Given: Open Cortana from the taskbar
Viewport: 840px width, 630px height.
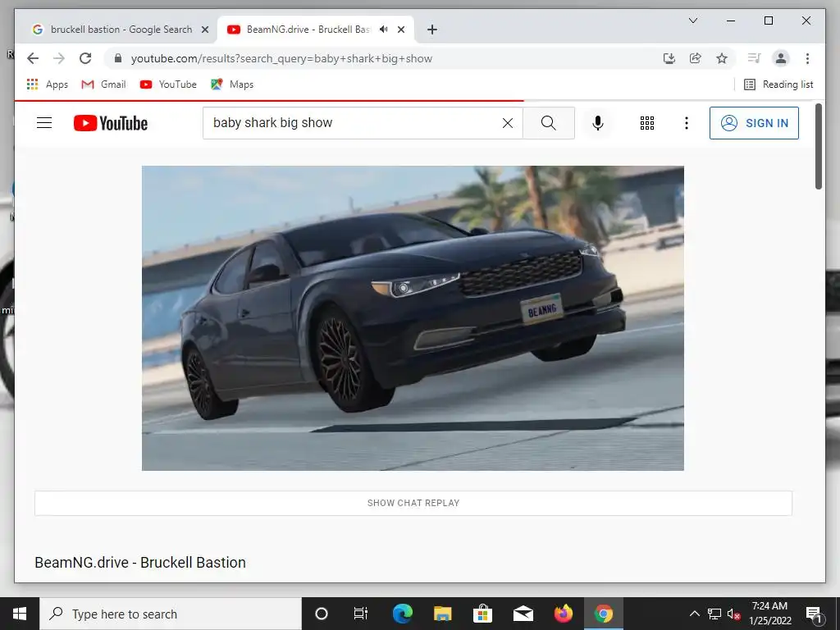Looking at the screenshot, I should 322,614.
